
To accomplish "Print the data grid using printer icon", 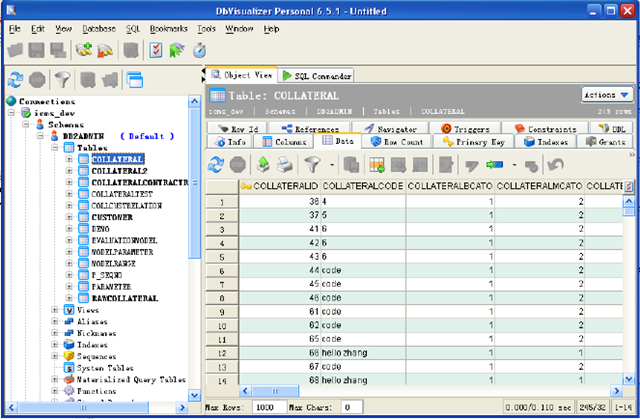I will pos(285,165).
